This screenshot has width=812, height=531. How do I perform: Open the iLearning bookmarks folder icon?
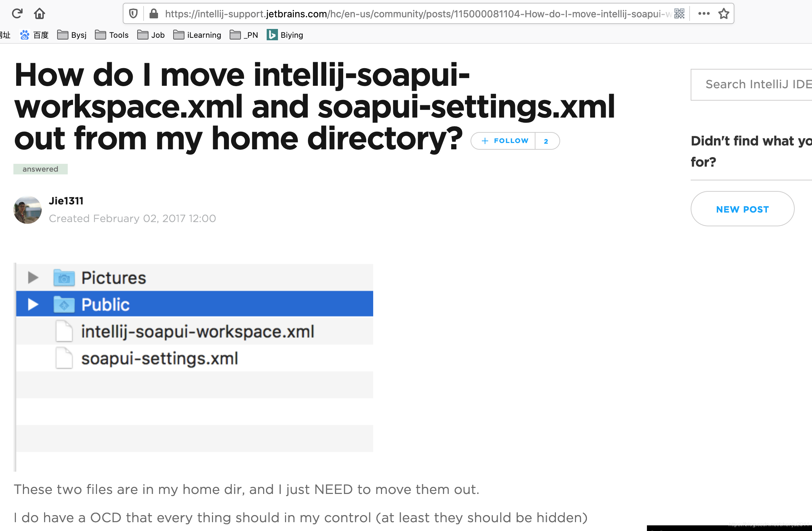point(178,35)
